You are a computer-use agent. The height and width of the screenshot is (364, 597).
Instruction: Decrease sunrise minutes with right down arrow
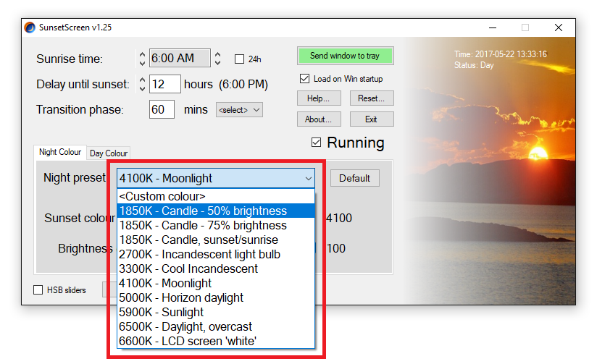(x=217, y=63)
